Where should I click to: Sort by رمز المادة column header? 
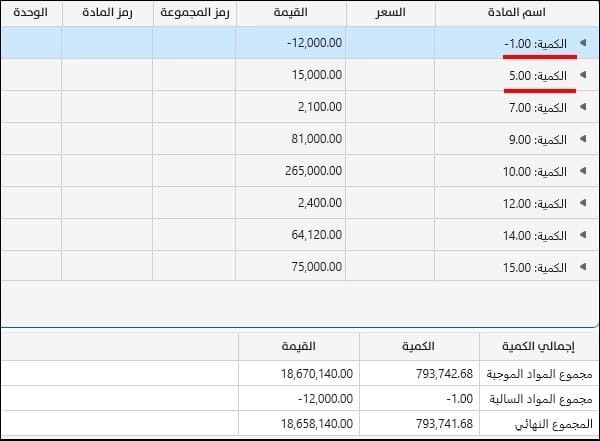(108, 13)
